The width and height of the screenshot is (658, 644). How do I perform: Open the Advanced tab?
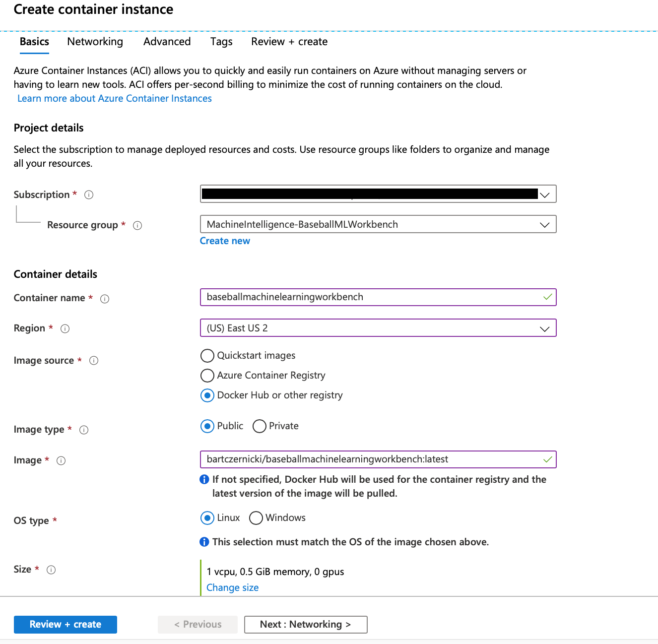[x=167, y=42]
